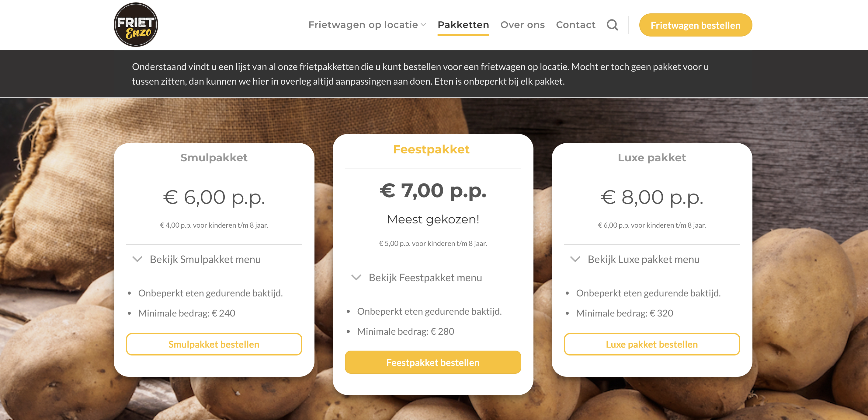Go to the Pakketten menu item

463,25
